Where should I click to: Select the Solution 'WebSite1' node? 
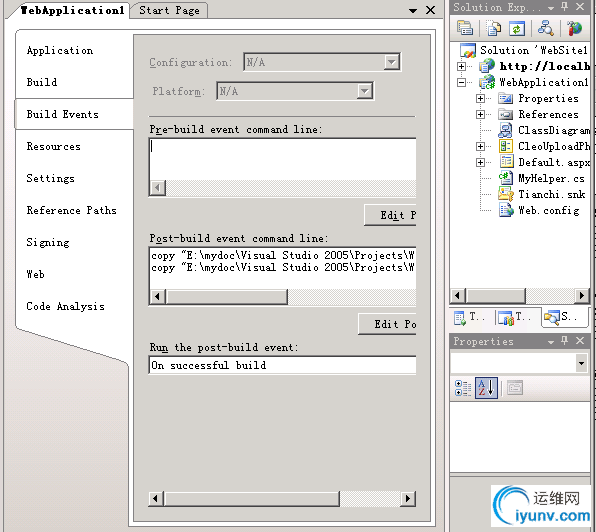click(533, 50)
